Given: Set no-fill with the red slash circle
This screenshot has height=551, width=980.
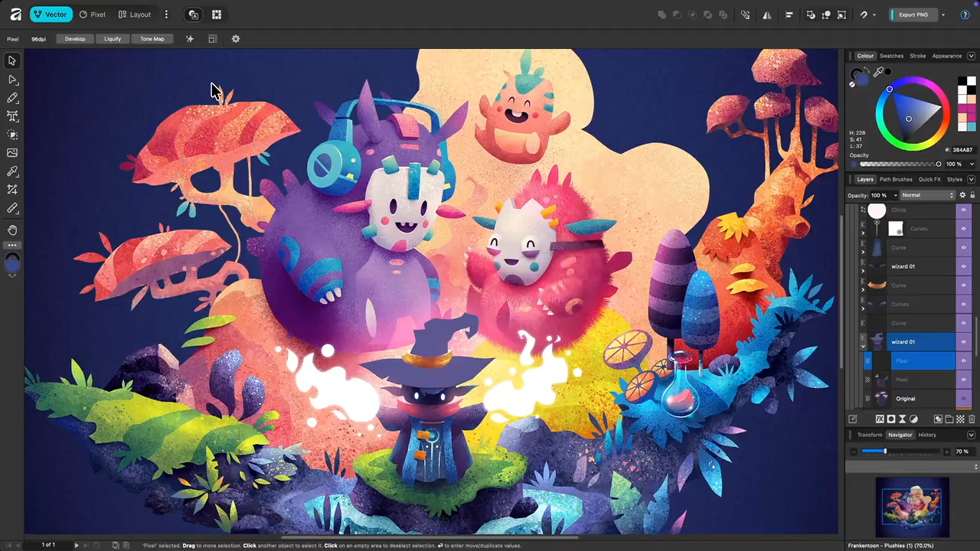Looking at the screenshot, I should click(853, 84).
